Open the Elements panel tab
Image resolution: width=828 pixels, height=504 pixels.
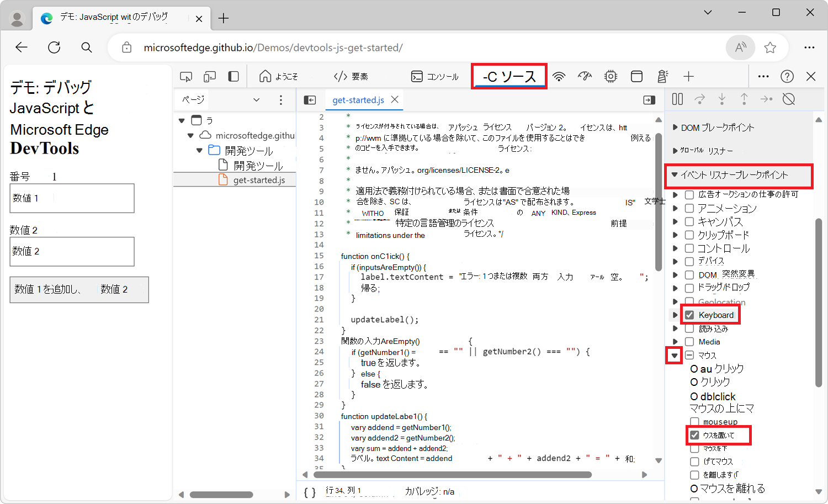[352, 76]
